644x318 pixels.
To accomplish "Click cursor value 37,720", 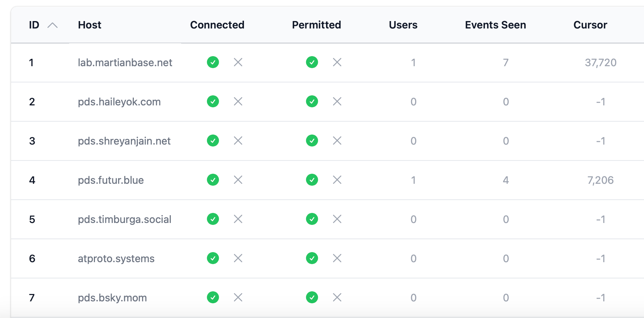I will [600, 63].
